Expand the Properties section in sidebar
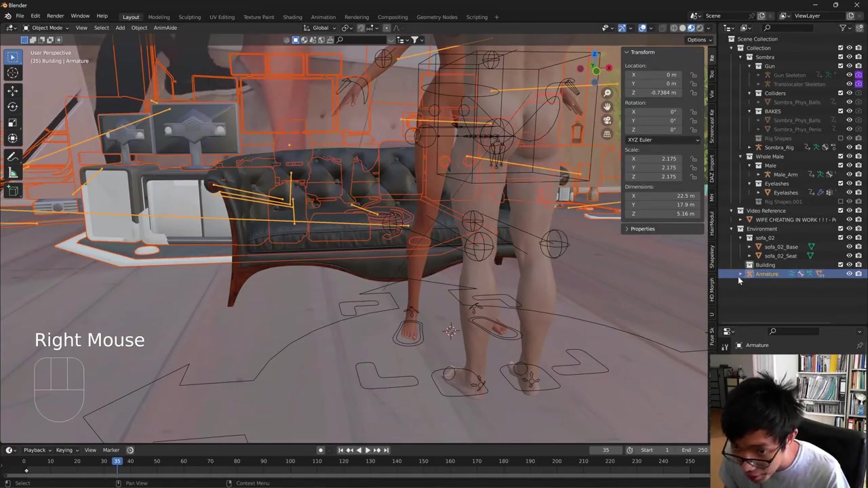868x488 pixels. (x=642, y=229)
